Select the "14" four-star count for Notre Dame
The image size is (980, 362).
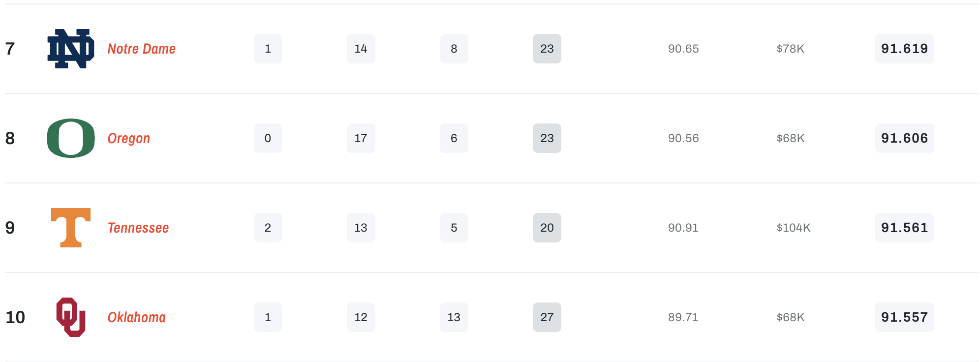point(361,49)
